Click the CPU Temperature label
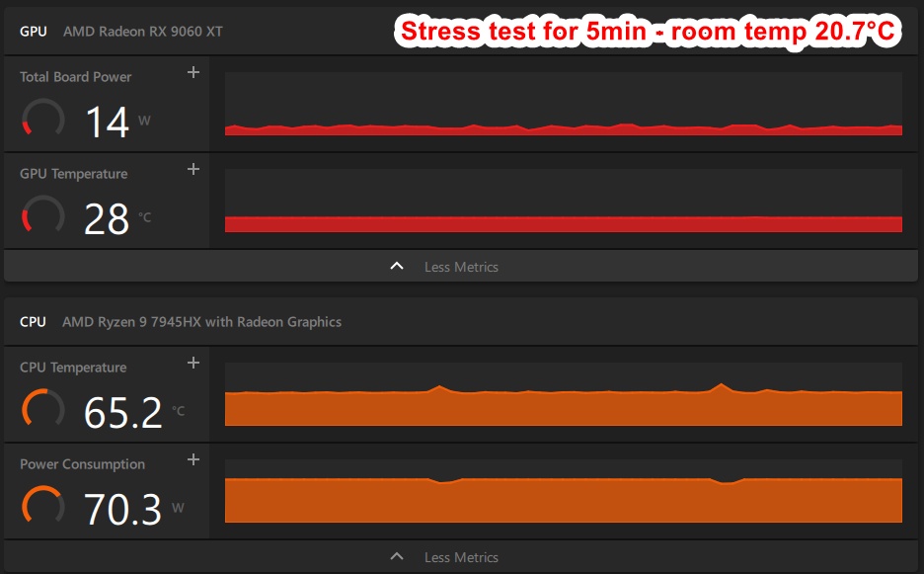924x574 pixels. pos(73,368)
